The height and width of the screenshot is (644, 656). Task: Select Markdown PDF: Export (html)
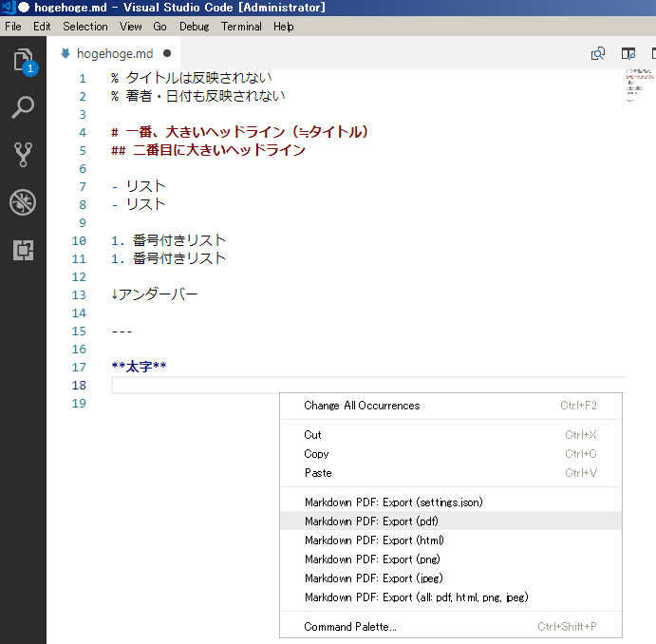pos(451,540)
